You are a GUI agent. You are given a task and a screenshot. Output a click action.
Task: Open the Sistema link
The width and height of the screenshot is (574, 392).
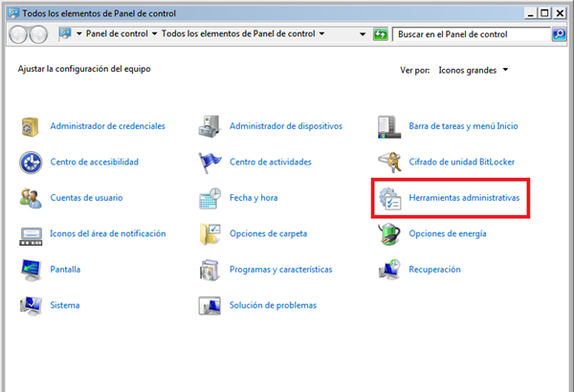click(65, 306)
